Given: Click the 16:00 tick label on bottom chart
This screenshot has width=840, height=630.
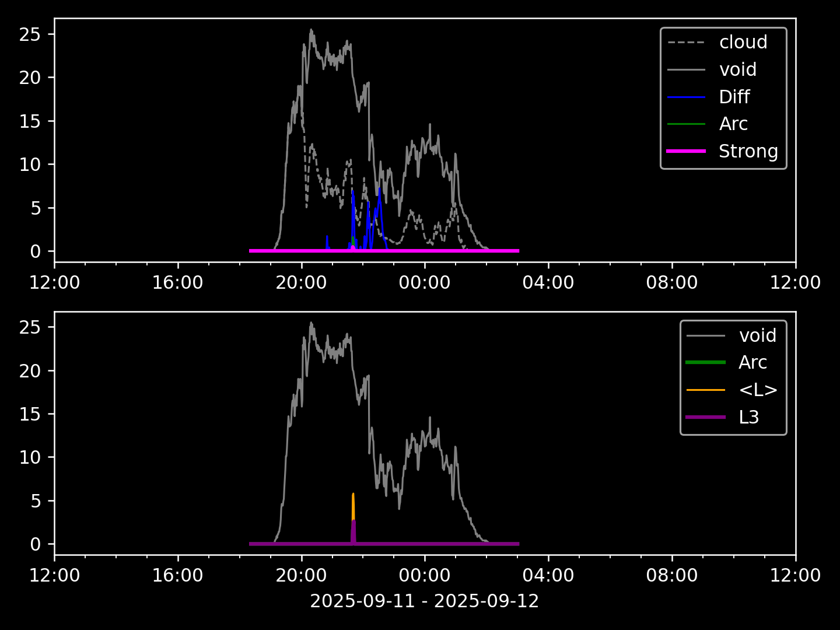Looking at the screenshot, I should [177, 576].
